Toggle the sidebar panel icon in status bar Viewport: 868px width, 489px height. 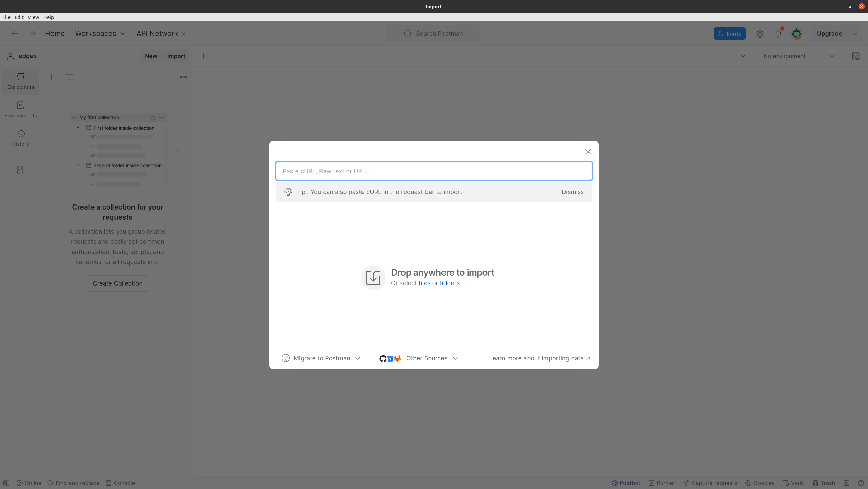click(x=6, y=483)
